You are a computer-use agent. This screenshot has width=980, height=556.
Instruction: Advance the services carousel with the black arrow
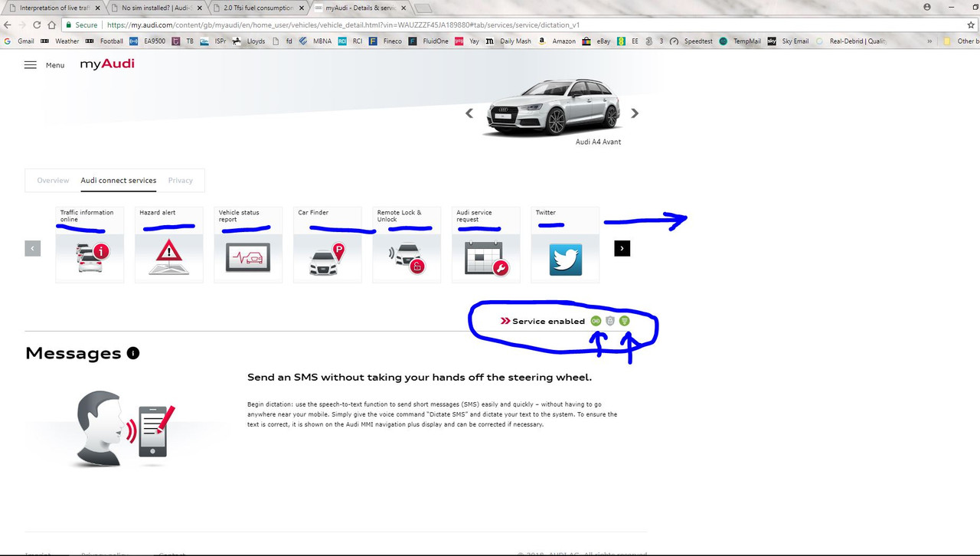[622, 248]
